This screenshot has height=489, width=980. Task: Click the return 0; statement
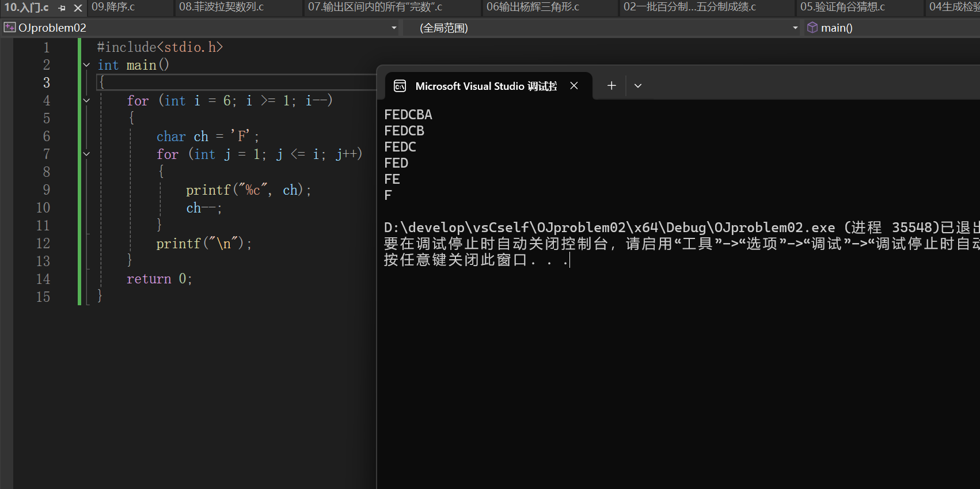159,279
